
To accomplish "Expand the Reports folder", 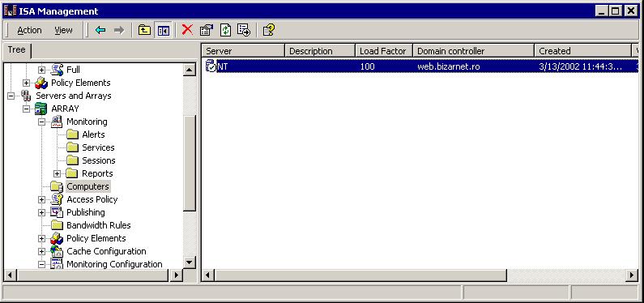I will [x=57, y=173].
